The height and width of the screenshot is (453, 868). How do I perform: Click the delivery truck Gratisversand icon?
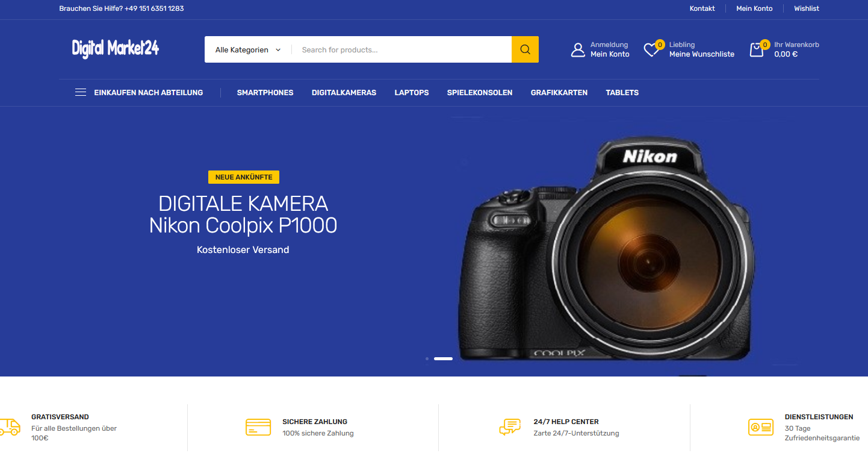click(8, 427)
